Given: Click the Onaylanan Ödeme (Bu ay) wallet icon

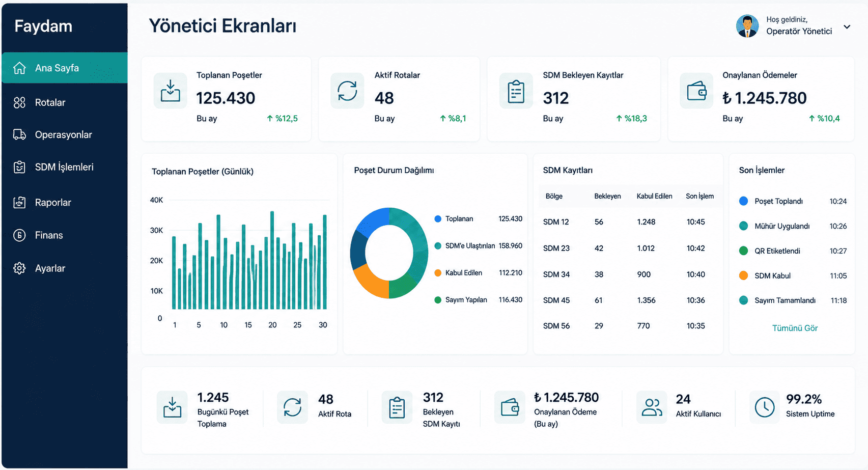Looking at the screenshot, I should pyautogui.click(x=510, y=407).
